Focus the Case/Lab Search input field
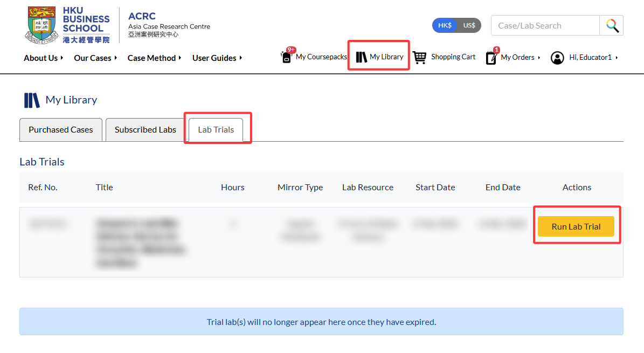 (x=545, y=25)
